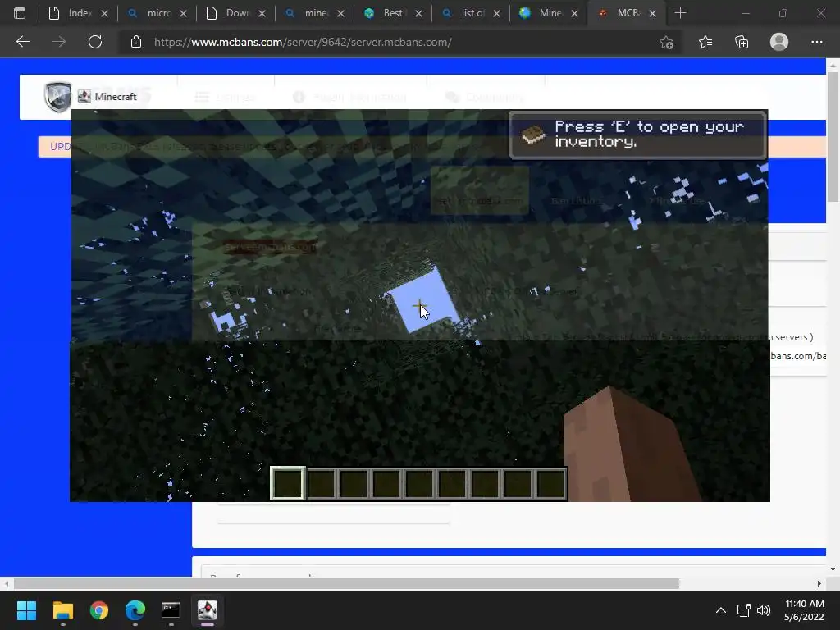This screenshot has height=630, width=840.
Task: Open Google Chrome from taskbar
Action: [x=99, y=610]
